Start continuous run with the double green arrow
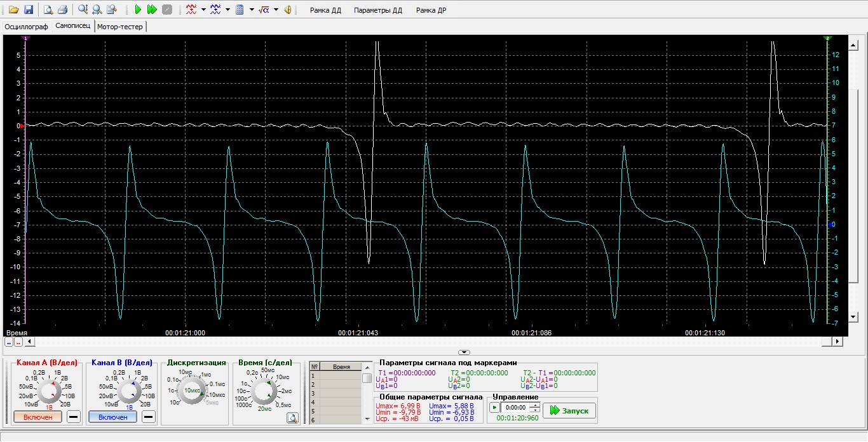This screenshot has height=442, width=868. tap(152, 10)
